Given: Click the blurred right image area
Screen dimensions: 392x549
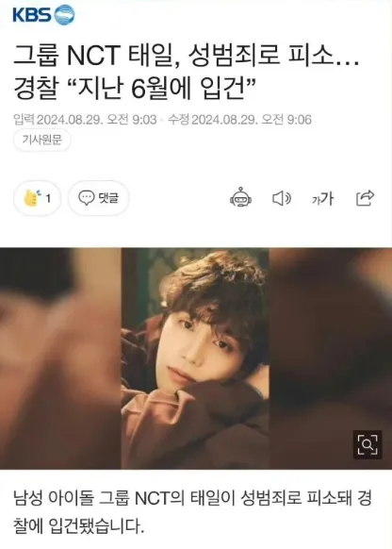Looking at the screenshot, I should tap(331, 358).
